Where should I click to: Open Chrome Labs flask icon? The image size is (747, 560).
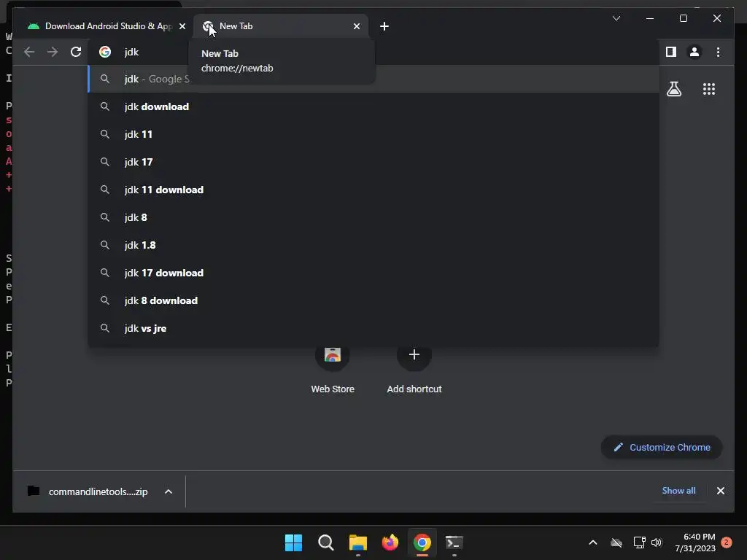click(673, 88)
